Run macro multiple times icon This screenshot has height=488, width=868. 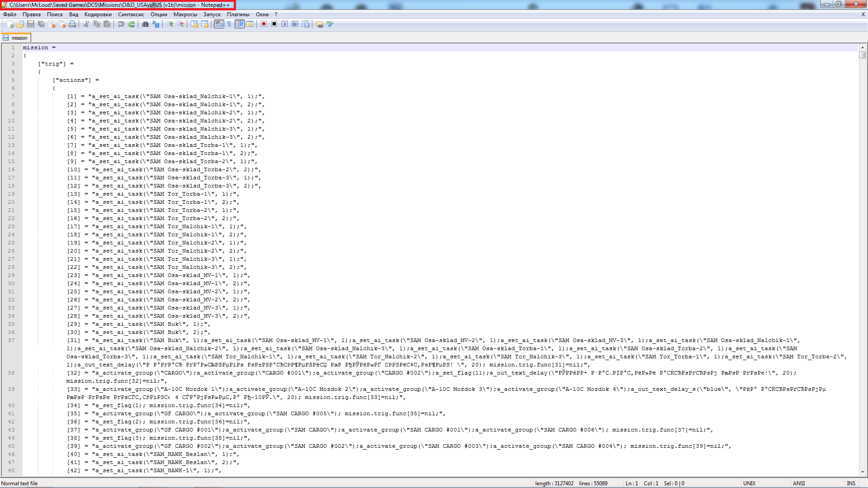(x=295, y=24)
